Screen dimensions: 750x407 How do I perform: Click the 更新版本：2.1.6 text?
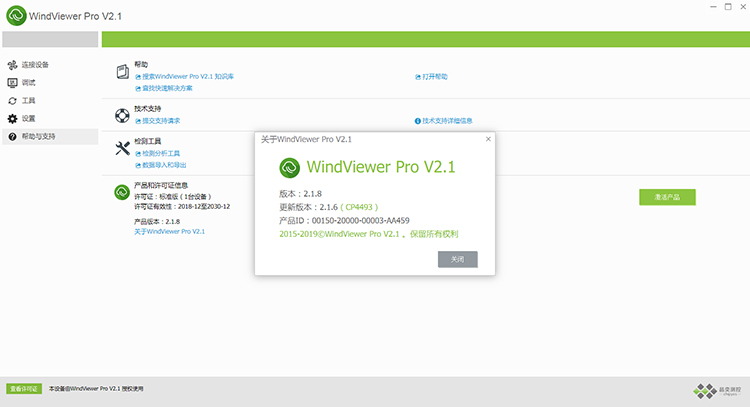pos(309,207)
